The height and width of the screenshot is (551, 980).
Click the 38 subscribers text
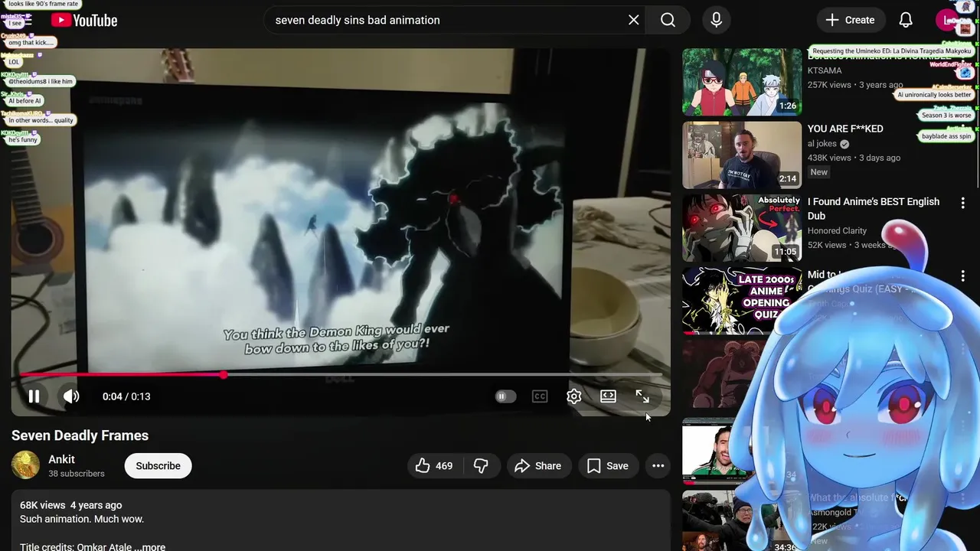point(77,474)
